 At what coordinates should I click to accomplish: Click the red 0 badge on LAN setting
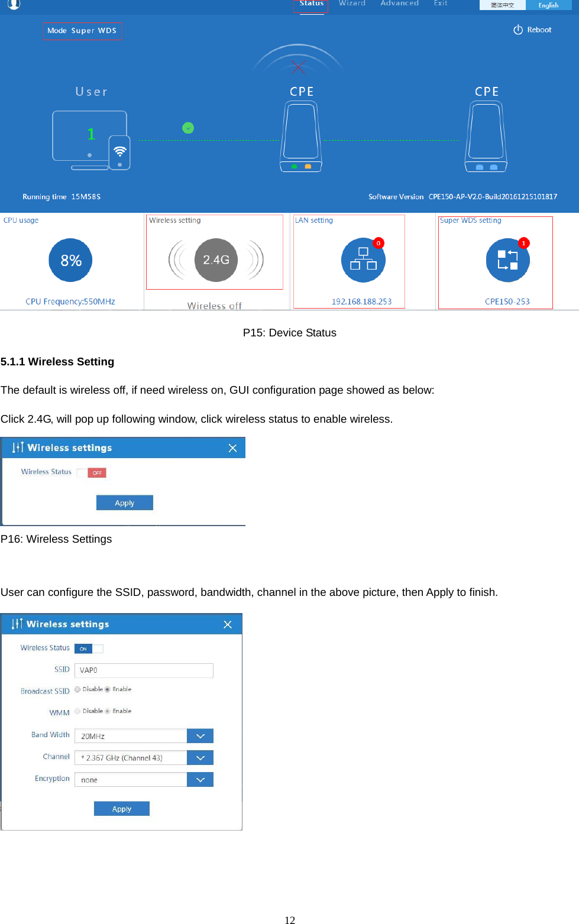click(379, 243)
